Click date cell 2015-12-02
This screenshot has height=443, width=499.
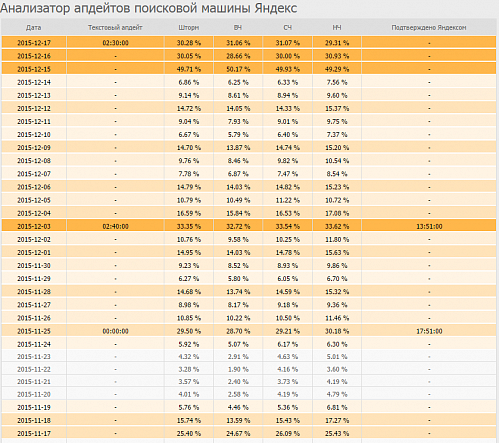click(34, 239)
